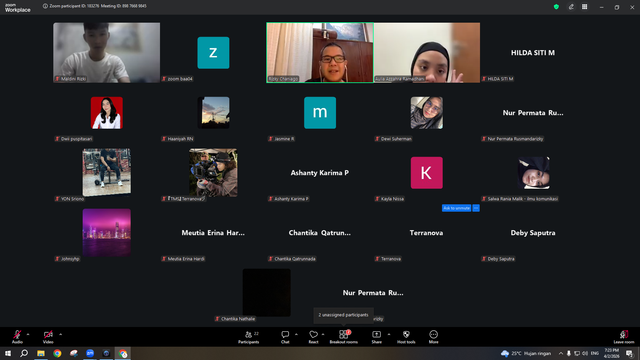Expand share options arrow beside Share

coord(389,334)
